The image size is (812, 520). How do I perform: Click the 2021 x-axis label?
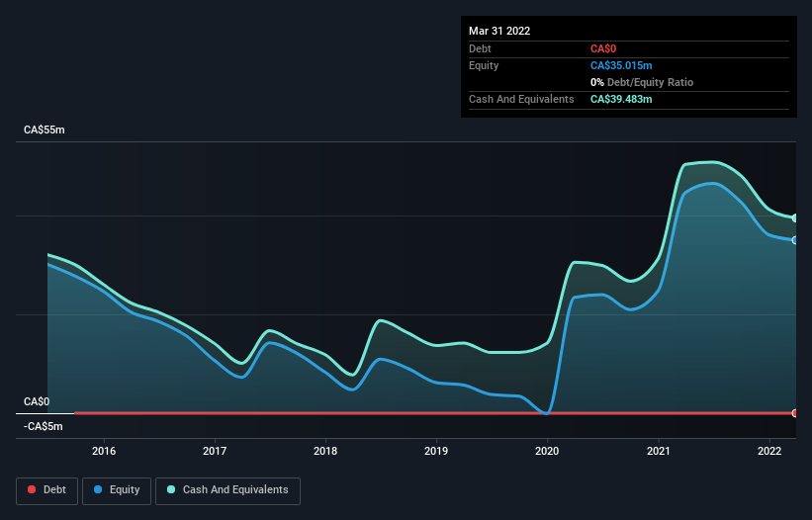(x=659, y=451)
